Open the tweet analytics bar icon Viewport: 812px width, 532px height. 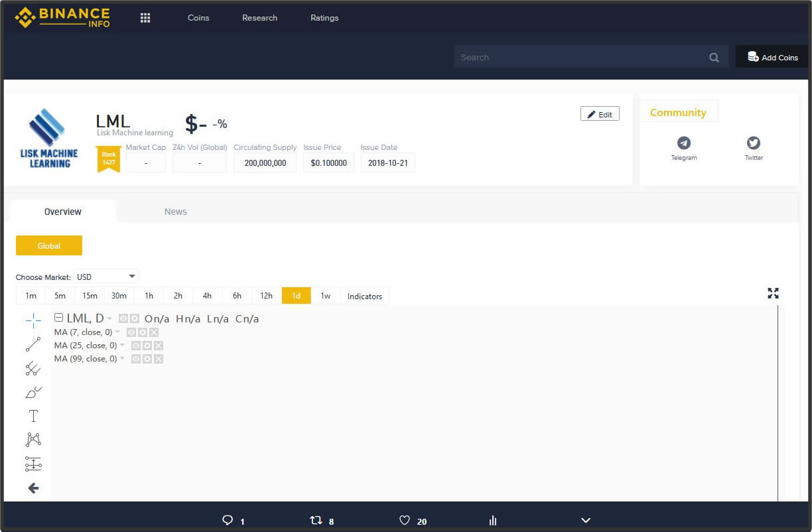pyautogui.click(x=493, y=521)
